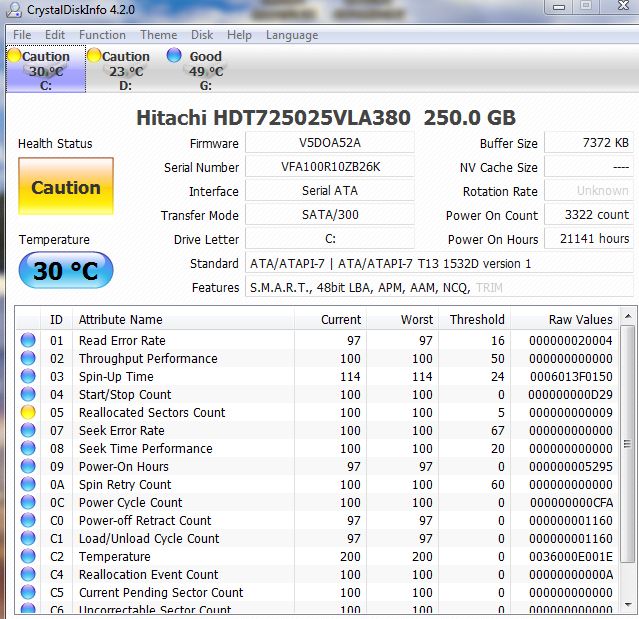This screenshot has height=619, width=639.
Task: Click the blue status icon for Reallocation Event Count
Action: 28,574
